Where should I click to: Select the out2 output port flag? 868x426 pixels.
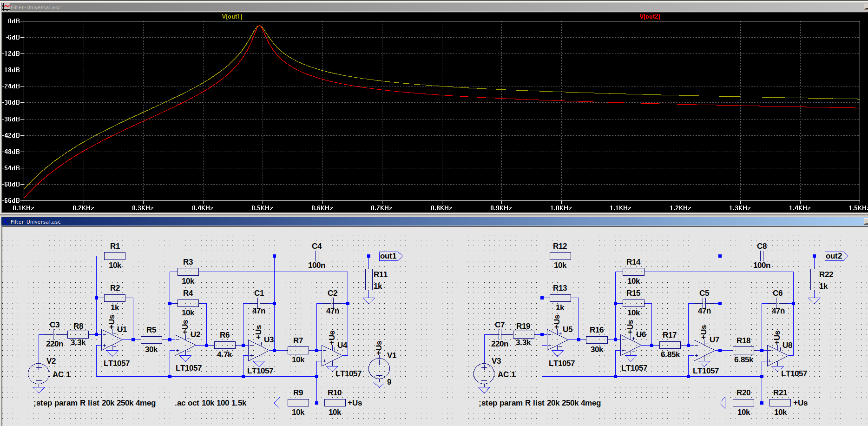click(x=835, y=256)
